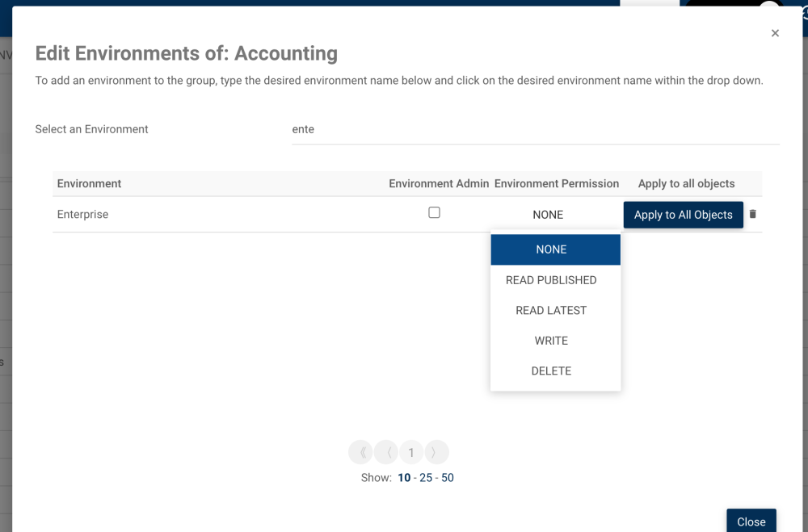Image resolution: width=808 pixels, height=532 pixels.
Task: Go to the next page arrow
Action: coord(436,452)
